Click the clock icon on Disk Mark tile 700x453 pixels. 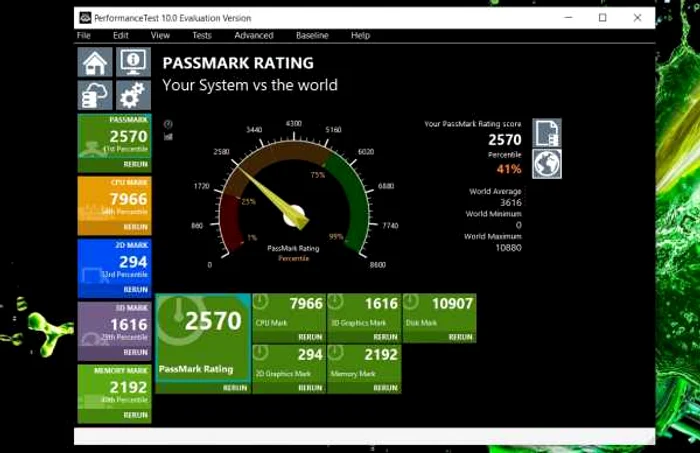click(411, 302)
